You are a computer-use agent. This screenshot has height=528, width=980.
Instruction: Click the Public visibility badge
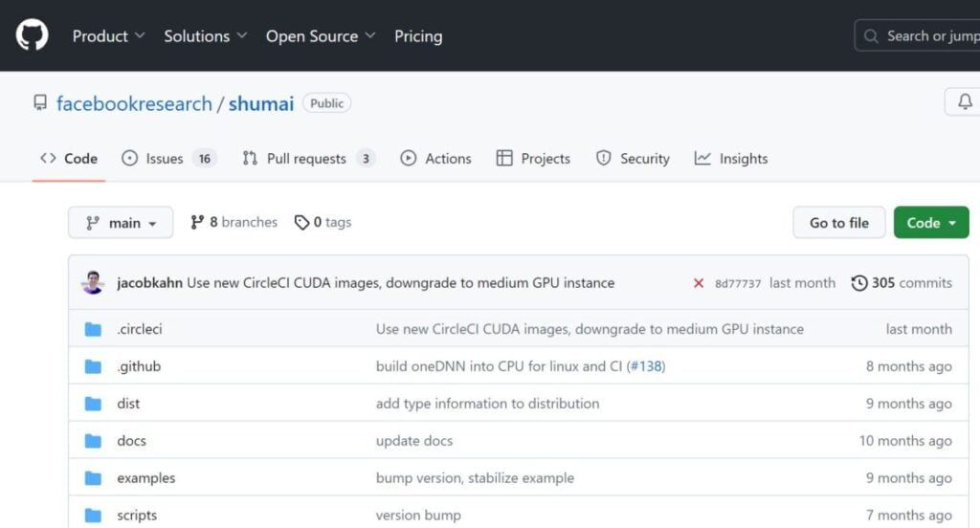click(x=327, y=103)
